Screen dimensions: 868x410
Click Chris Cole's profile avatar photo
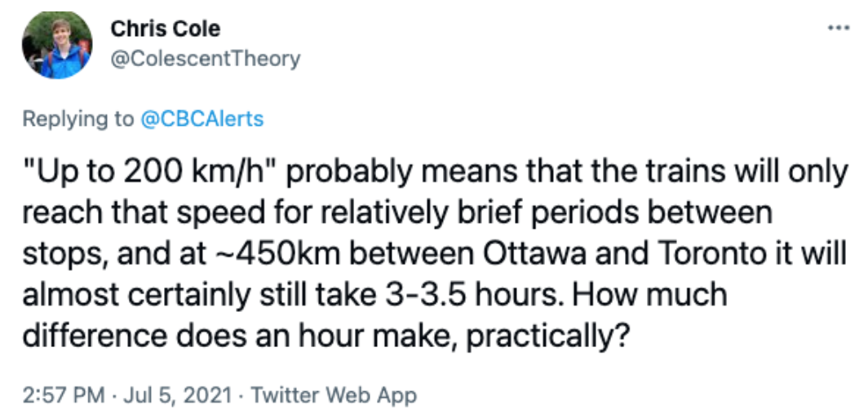click(x=57, y=44)
